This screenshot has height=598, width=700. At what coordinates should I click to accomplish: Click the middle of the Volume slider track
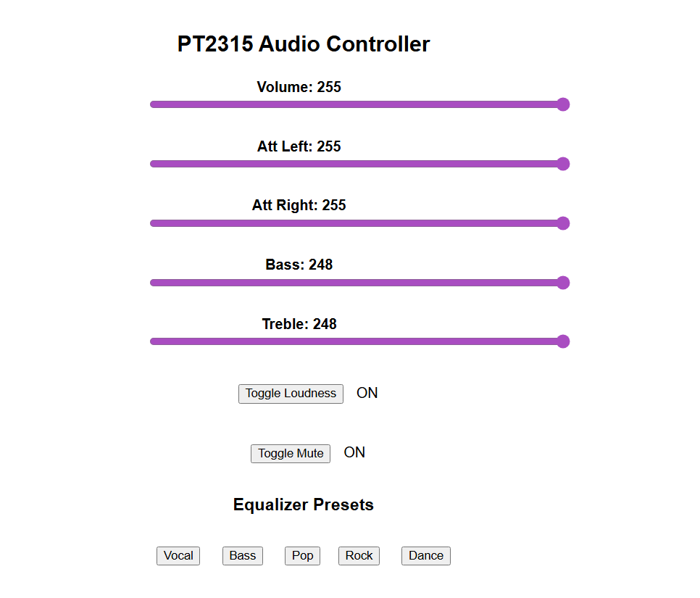(x=357, y=104)
